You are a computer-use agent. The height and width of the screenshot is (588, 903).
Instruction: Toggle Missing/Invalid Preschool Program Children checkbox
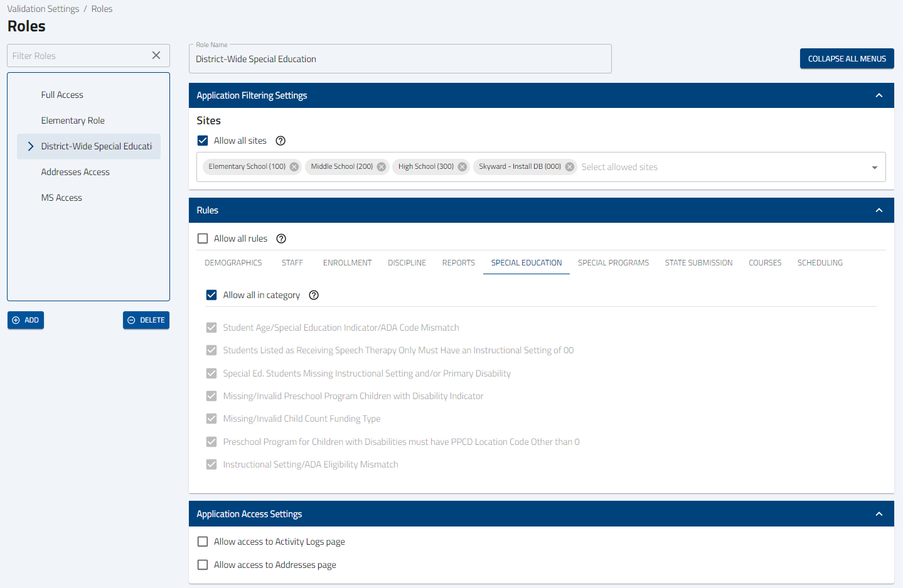coord(211,396)
